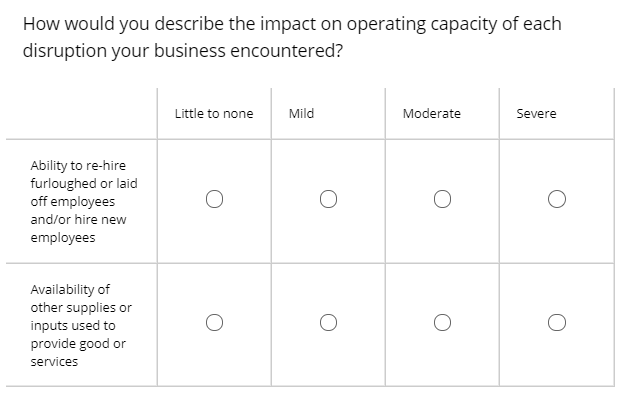Viewport: 631px width, 400px height.
Task: Click the re-hire furloughed employees row label
Action: click(x=84, y=201)
